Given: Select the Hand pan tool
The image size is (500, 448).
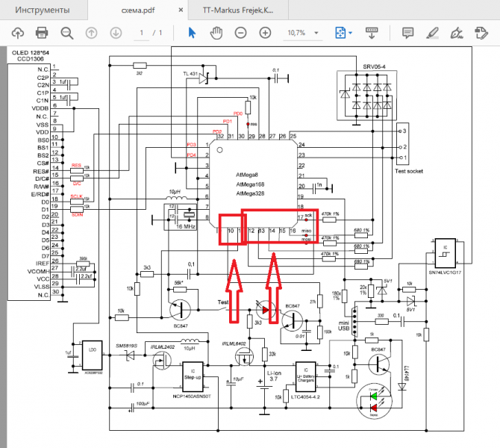Looking at the screenshot, I should (x=216, y=33).
